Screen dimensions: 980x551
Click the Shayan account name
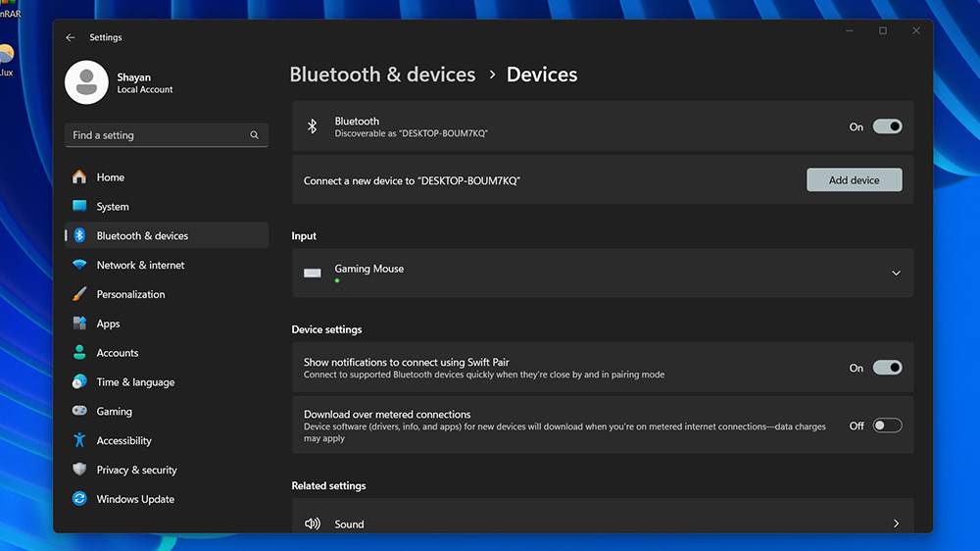(133, 76)
